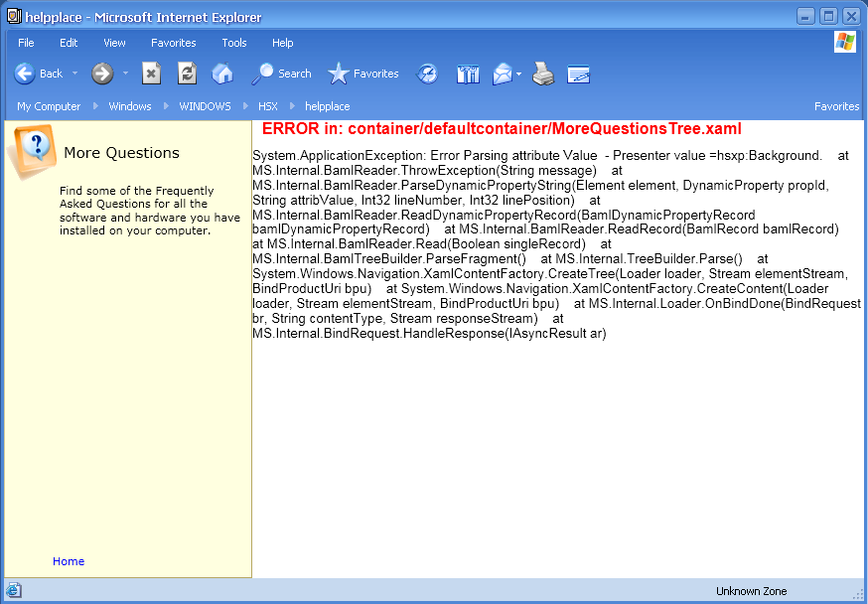Viewport: 868px width, 604px height.
Task: Open the Forward history dropdown arrow
Action: coord(126,74)
